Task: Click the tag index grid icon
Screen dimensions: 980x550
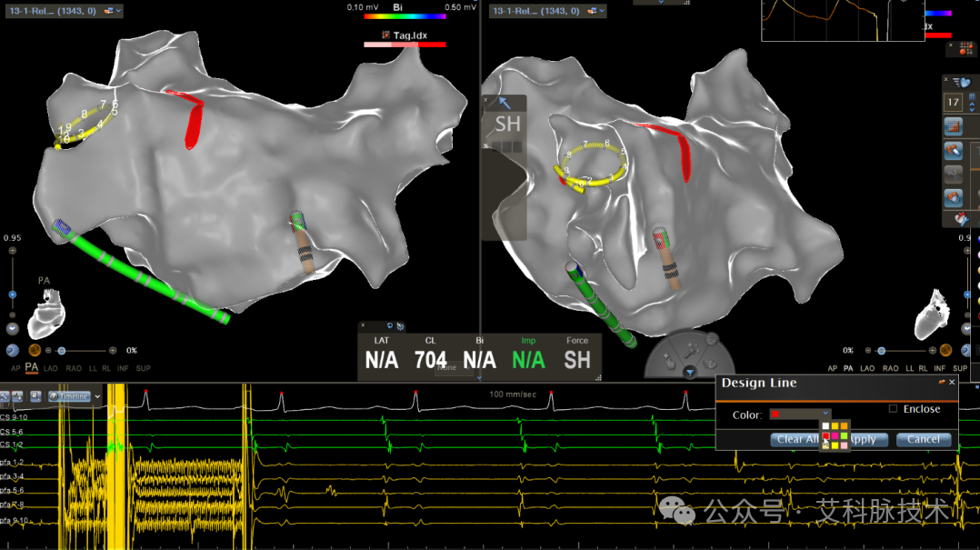Action: 966,48
